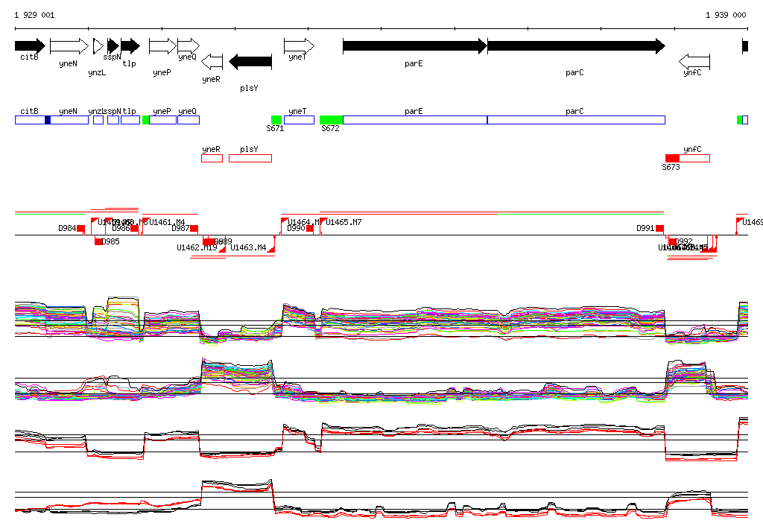Click the left-pointing ynfC gene arrow
Screen dimensions: 763x532
[x=694, y=62]
